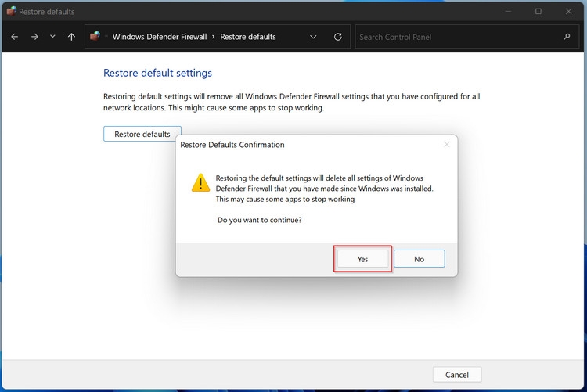Close the Restore defaults window
Screen dimensions: 587x392
pos(569,11)
